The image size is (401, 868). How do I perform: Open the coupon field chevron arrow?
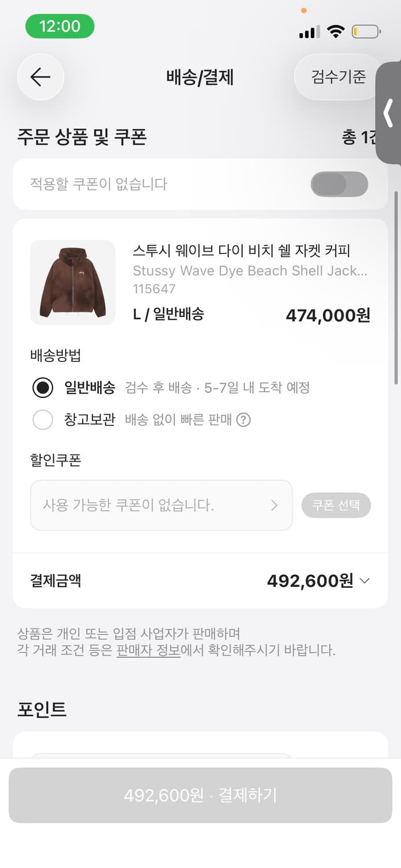click(x=275, y=505)
